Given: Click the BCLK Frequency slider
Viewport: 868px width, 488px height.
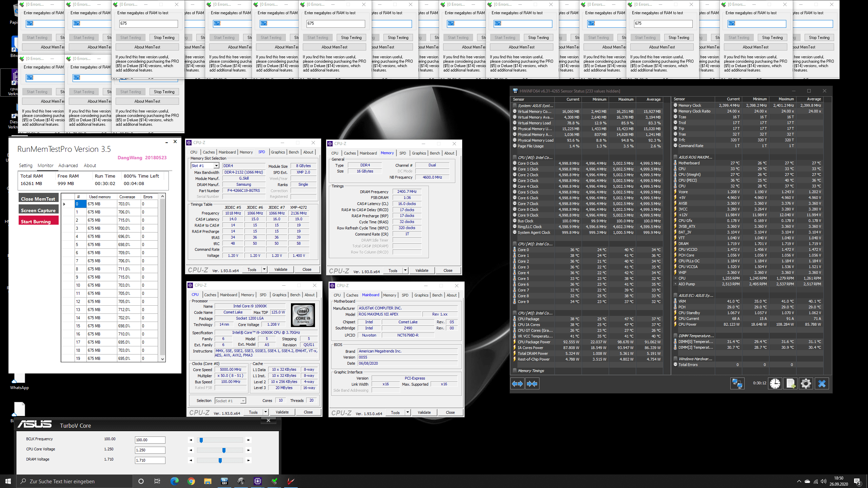Looking at the screenshot, I should tap(220, 440).
